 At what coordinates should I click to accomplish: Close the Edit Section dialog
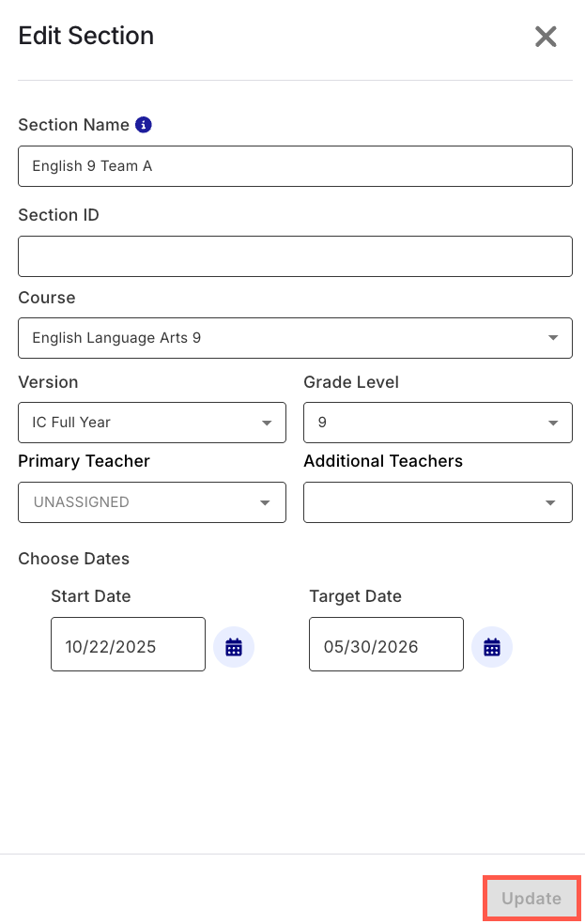click(546, 37)
